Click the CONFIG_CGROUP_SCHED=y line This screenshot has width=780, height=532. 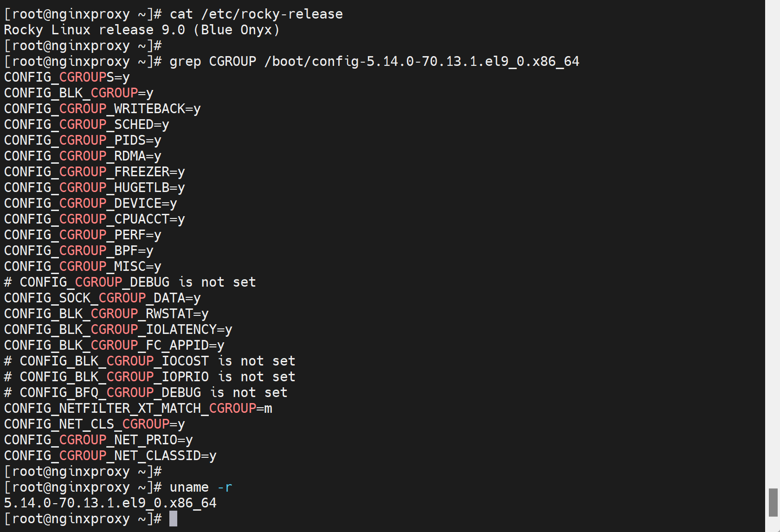click(x=86, y=125)
